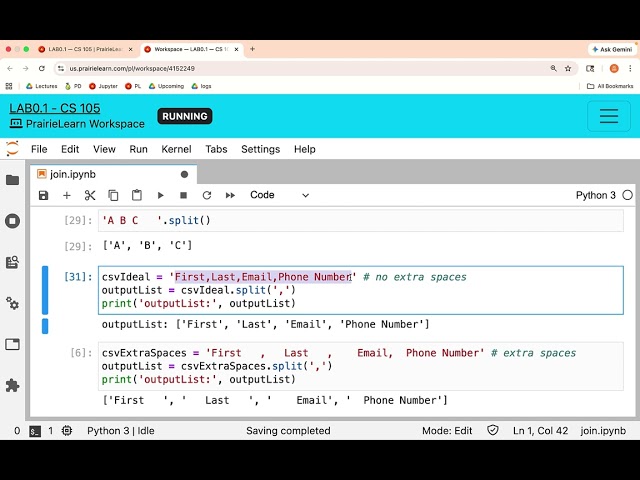The width and height of the screenshot is (640, 480).
Task: Interrupt the kernel with stop button
Action: [184, 195]
